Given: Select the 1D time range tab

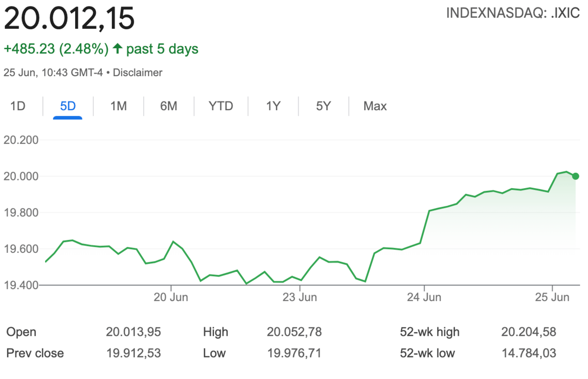Looking at the screenshot, I should pyautogui.click(x=18, y=106).
